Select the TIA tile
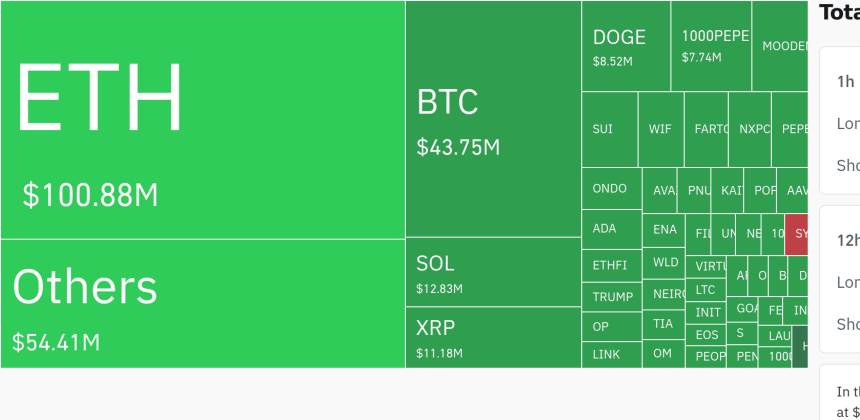This screenshot has height=420, width=860. pyautogui.click(x=663, y=324)
